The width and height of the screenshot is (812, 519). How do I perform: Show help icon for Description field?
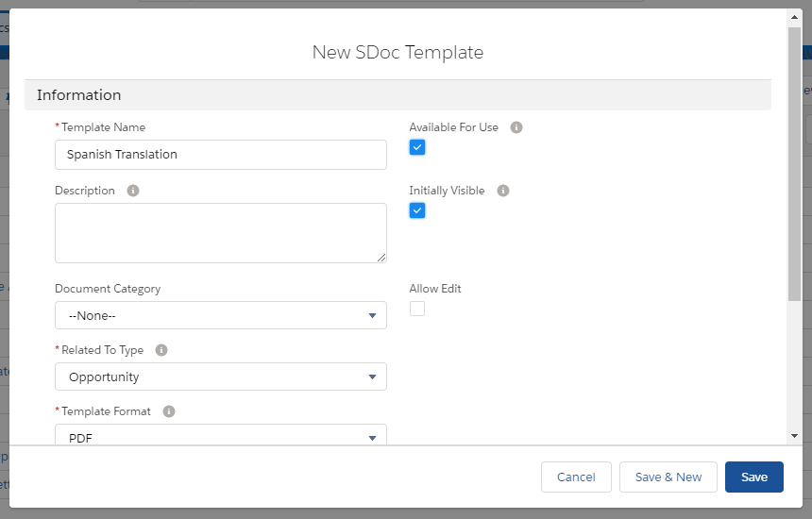(x=133, y=191)
